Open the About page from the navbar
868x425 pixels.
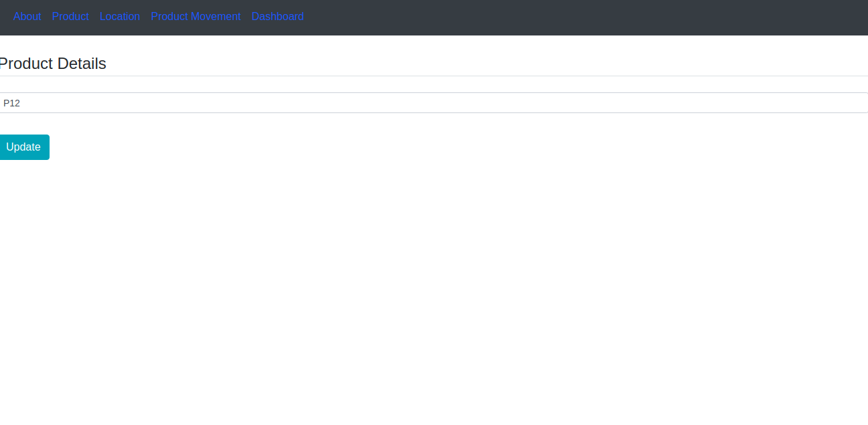(x=27, y=16)
